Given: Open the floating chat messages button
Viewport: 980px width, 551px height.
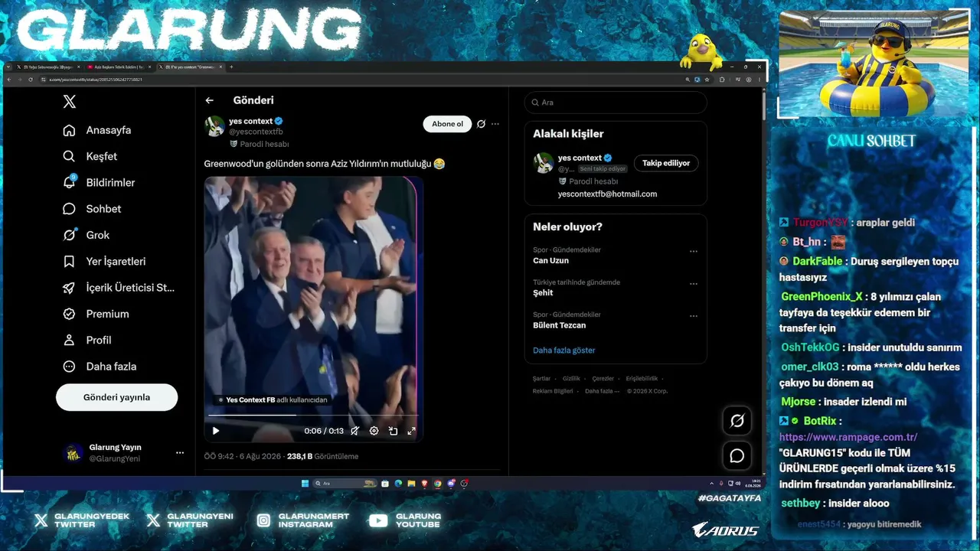Looking at the screenshot, I should (x=737, y=456).
